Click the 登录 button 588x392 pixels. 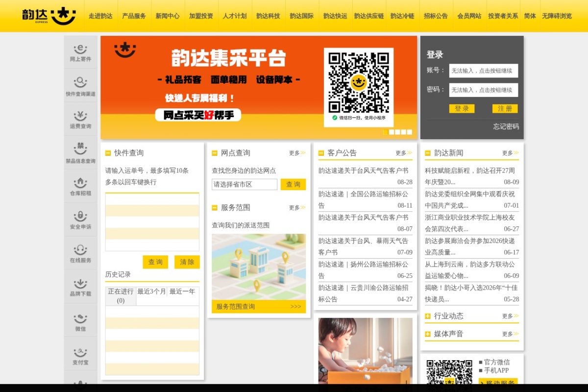[x=462, y=109]
